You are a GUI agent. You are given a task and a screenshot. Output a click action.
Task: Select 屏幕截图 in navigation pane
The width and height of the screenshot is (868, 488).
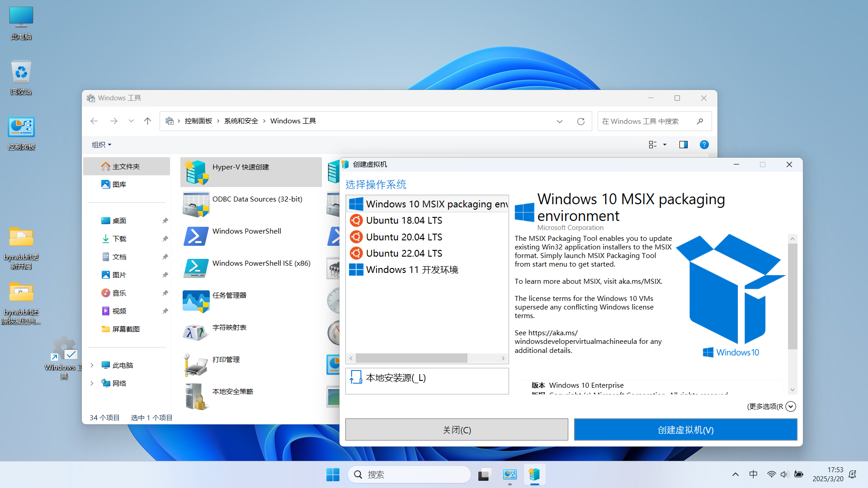pos(127,329)
